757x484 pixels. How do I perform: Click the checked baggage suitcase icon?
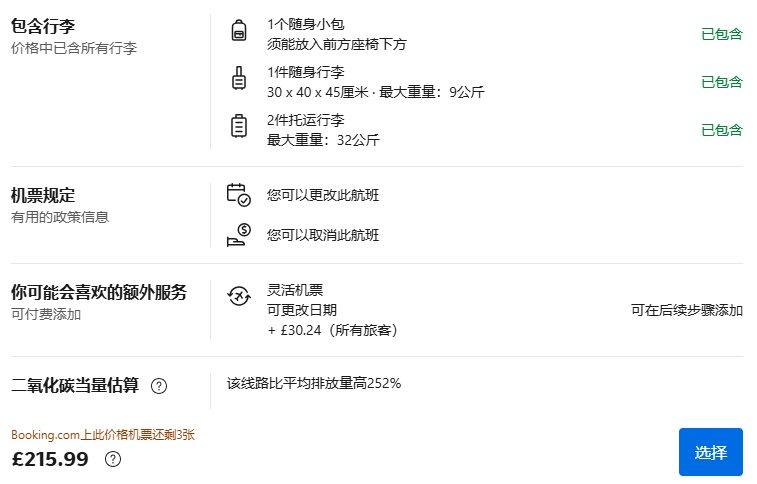point(239,126)
